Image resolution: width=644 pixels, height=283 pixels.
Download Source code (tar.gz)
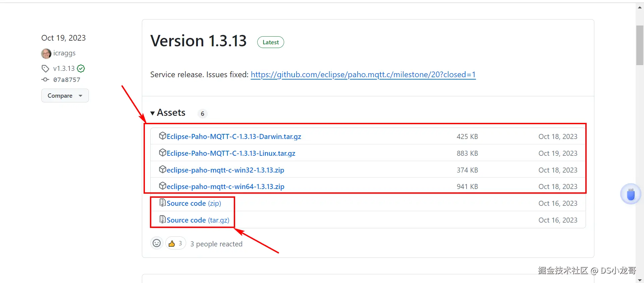[x=198, y=220]
